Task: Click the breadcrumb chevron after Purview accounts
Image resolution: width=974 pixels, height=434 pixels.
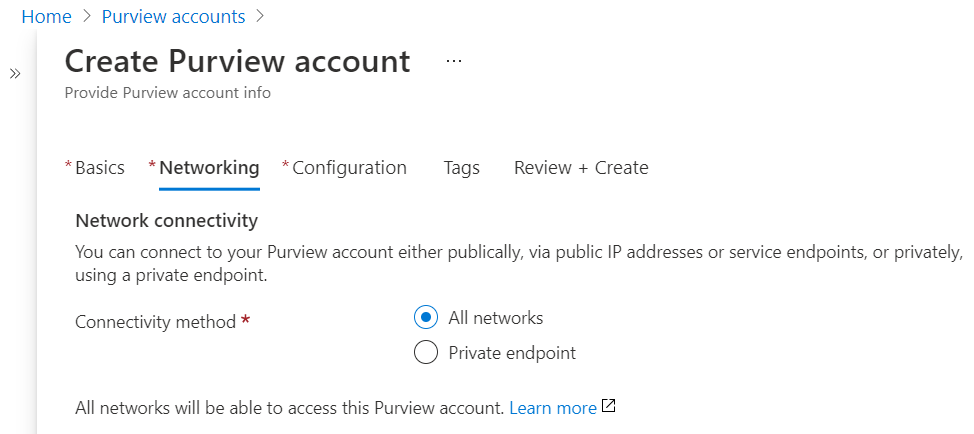Action: (260, 17)
